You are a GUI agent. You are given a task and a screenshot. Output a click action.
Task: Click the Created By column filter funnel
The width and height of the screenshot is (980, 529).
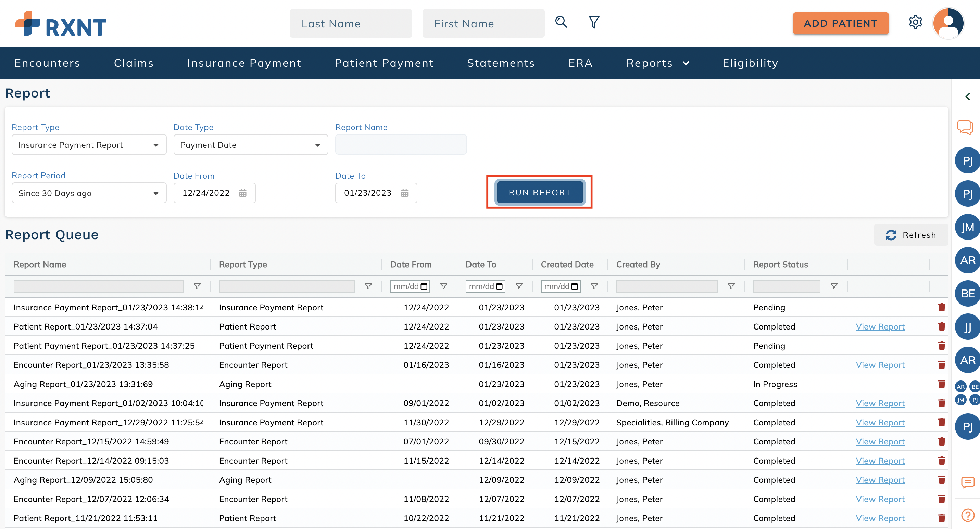pos(731,286)
